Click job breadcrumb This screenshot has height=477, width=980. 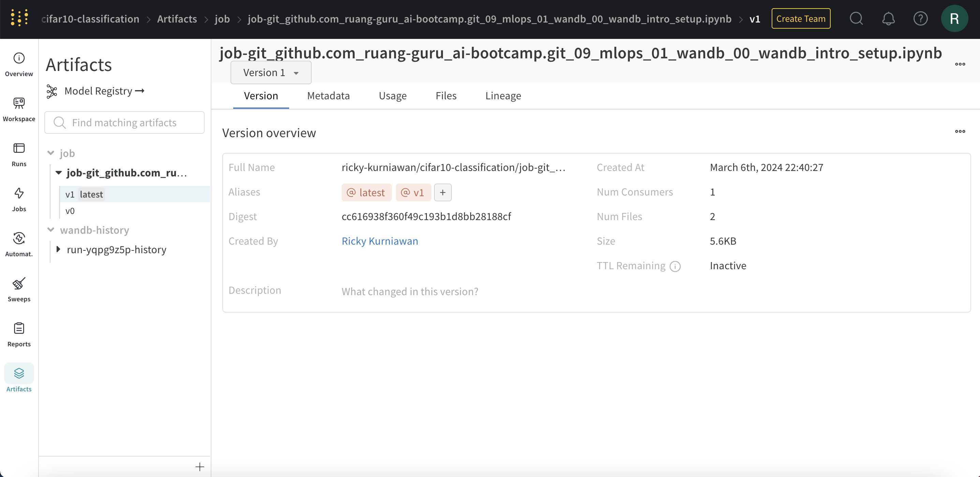point(222,19)
